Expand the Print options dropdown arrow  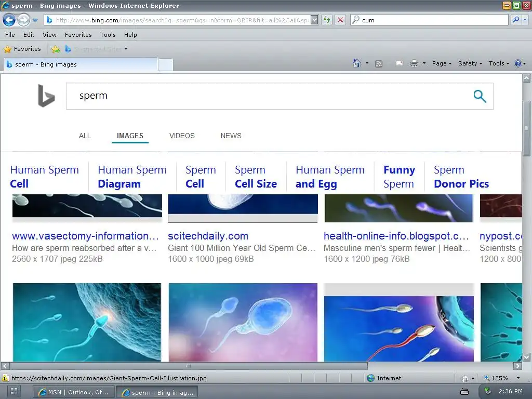pyautogui.click(x=424, y=63)
